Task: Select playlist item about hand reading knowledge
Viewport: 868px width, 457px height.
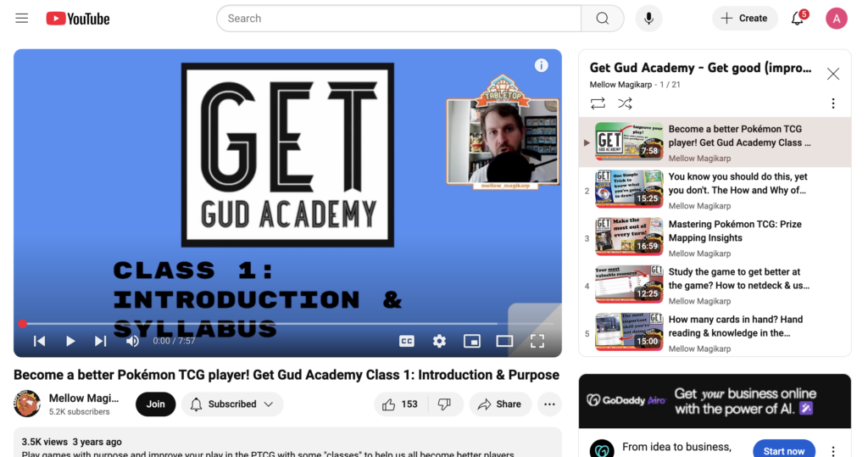Action: coord(734,326)
